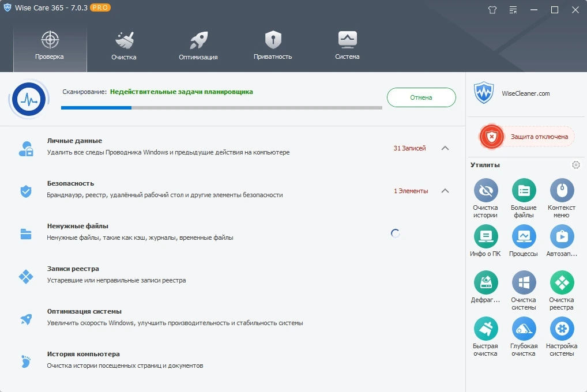The image size is (587, 392).
Task: Select the '31 Записей' result text
Action: [x=409, y=148]
